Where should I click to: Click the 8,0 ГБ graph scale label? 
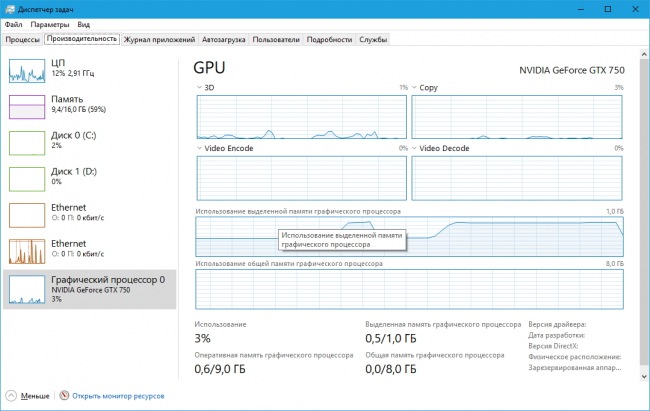615,264
